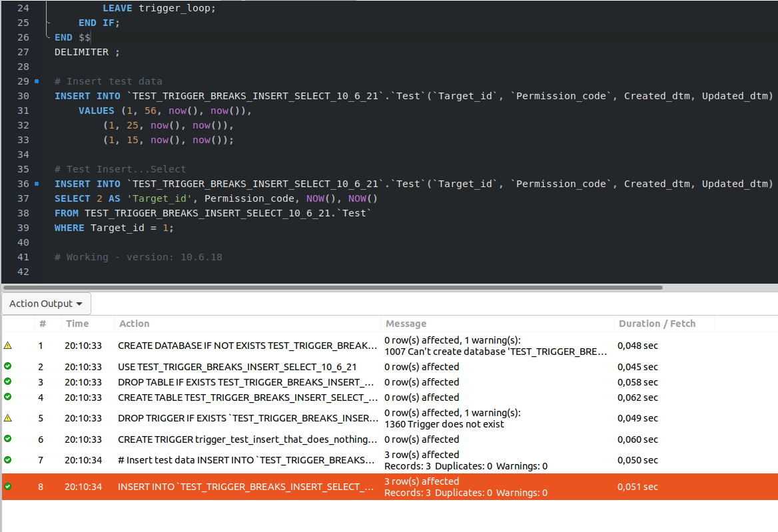
Task: Click the warning icon beside DROP TRIGGER row
Action: coord(8,418)
